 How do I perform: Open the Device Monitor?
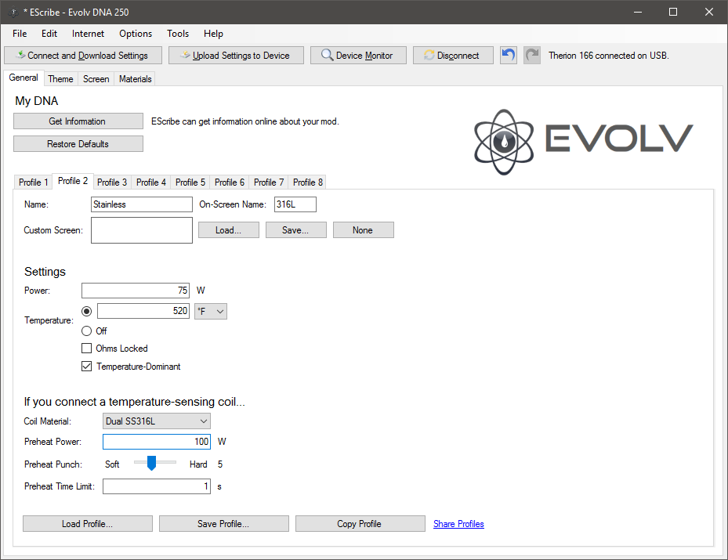click(357, 56)
